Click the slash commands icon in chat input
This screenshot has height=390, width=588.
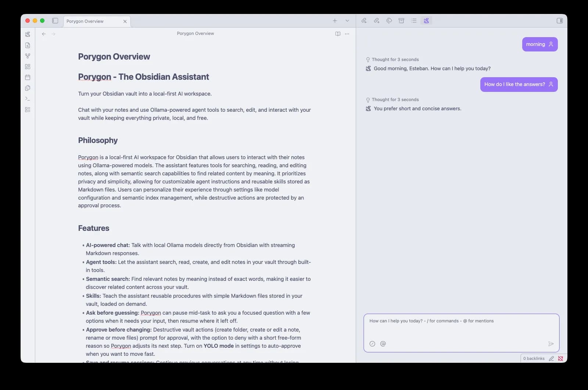pos(372,344)
